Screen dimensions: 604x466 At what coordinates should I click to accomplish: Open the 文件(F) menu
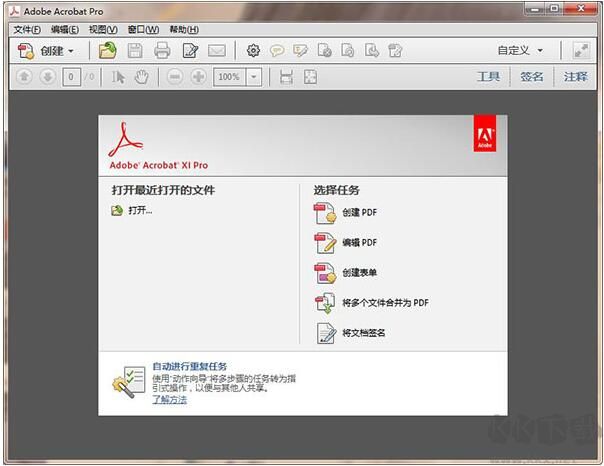(x=27, y=30)
